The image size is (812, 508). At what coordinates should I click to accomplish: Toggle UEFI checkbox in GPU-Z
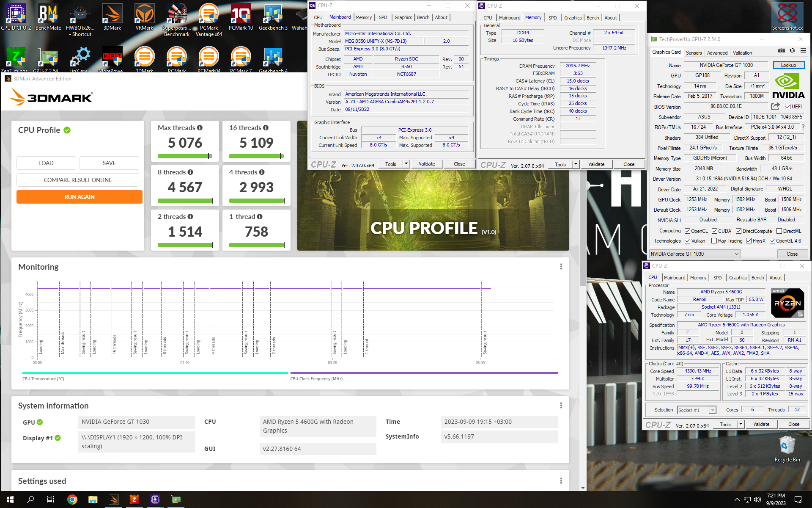787,107
